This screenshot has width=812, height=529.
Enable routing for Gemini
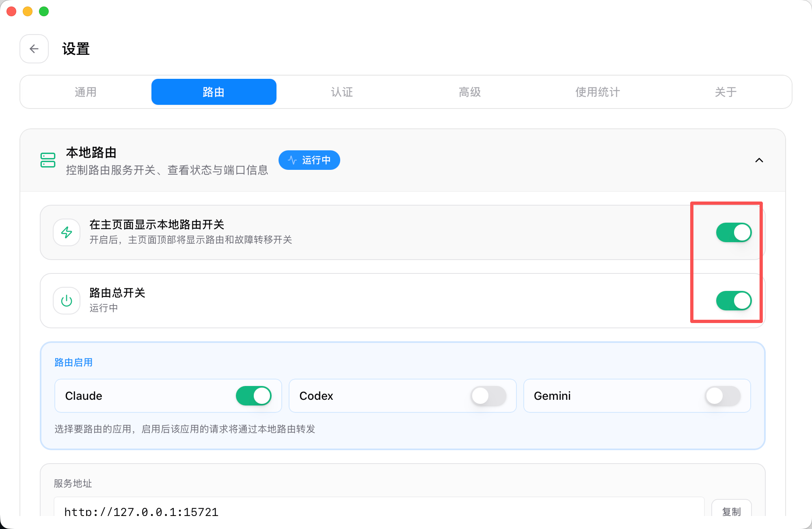click(x=723, y=396)
